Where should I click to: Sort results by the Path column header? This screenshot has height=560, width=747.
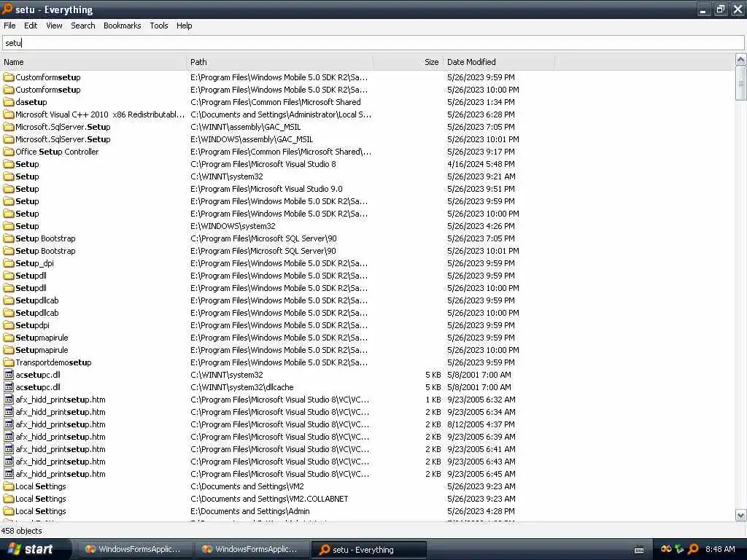[279, 62]
